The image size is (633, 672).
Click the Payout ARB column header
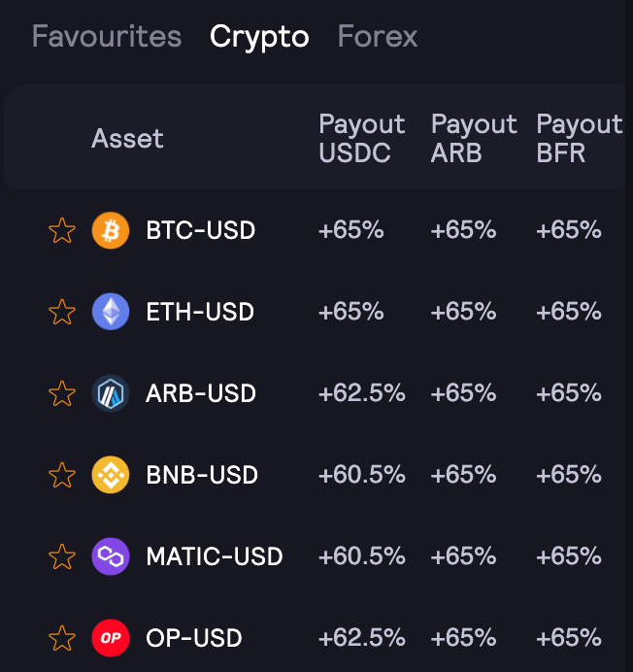pos(474,138)
